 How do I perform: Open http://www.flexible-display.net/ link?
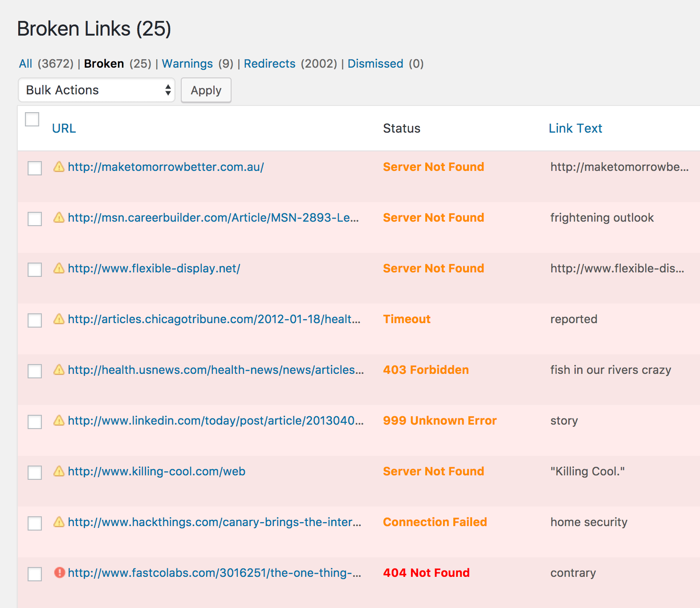click(154, 268)
